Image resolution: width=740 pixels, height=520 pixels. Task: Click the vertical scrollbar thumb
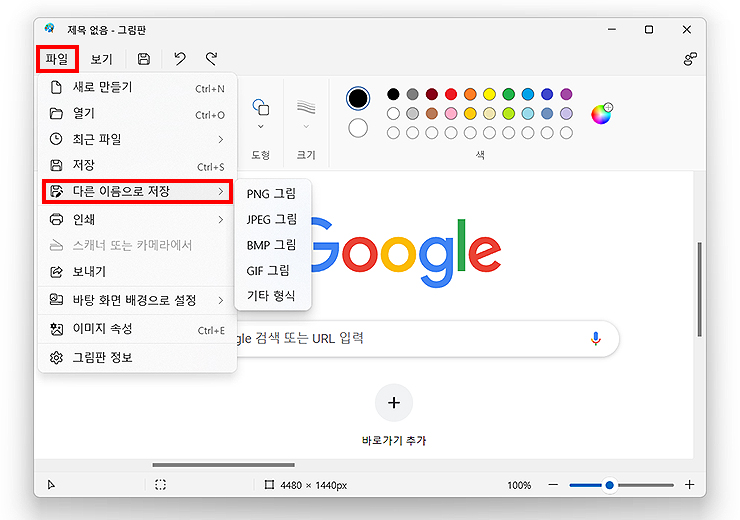[x=699, y=289]
